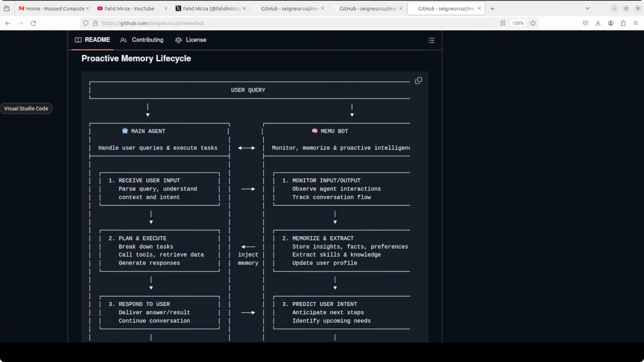Open the README outline list icon

coord(431,40)
